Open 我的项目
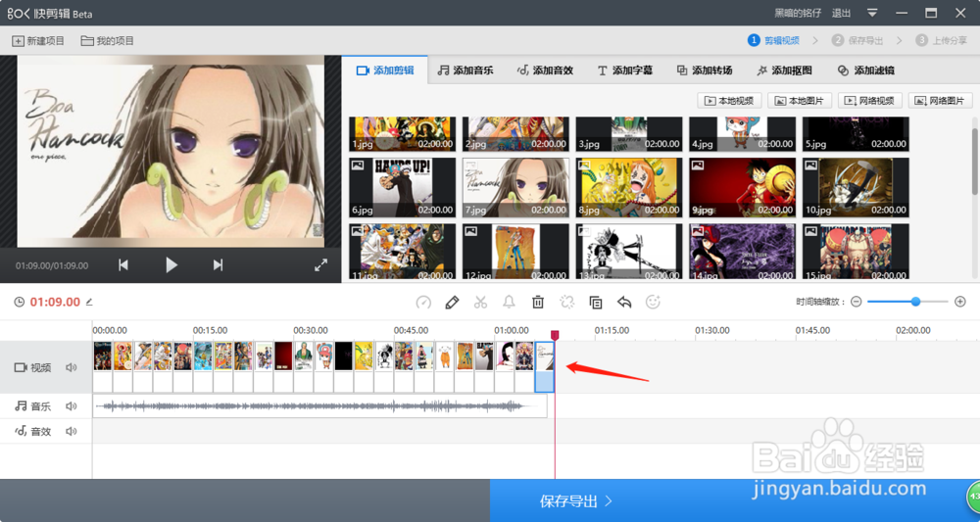 point(108,41)
